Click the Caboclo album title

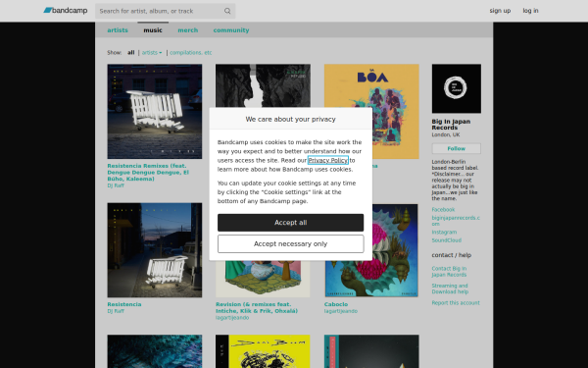pos(336,304)
